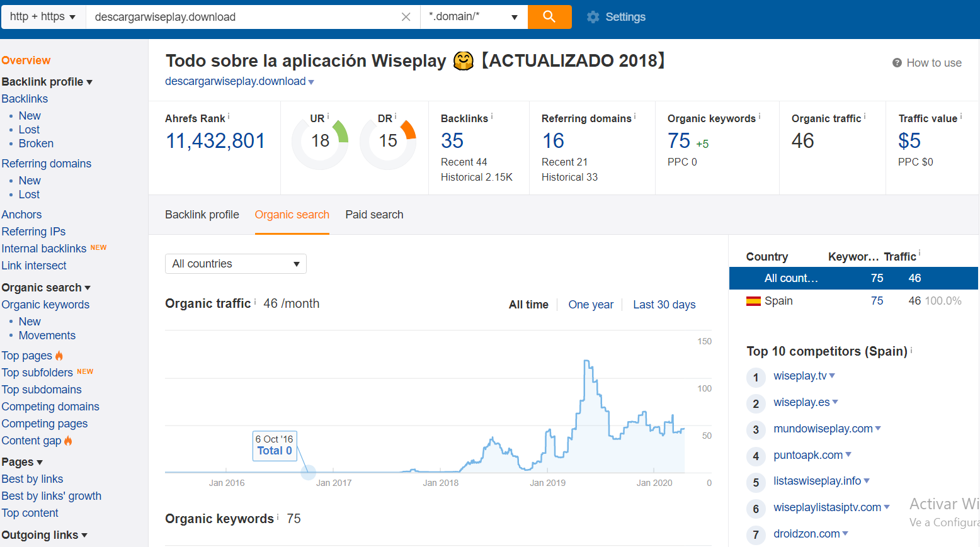
Task: Click the DR 15 gauge
Action: click(x=388, y=141)
